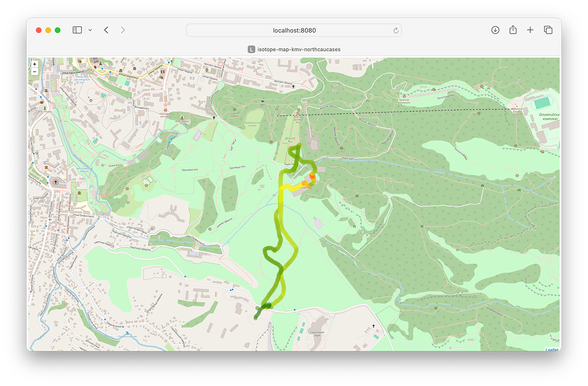
Task: Click the orange hotspot marker on the track
Action: click(x=312, y=176)
